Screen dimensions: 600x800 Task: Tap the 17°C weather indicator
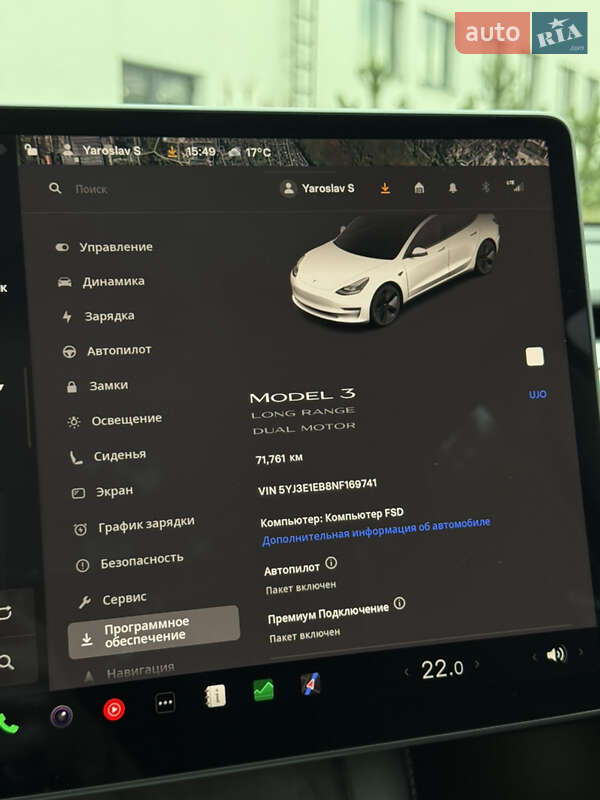[250, 152]
